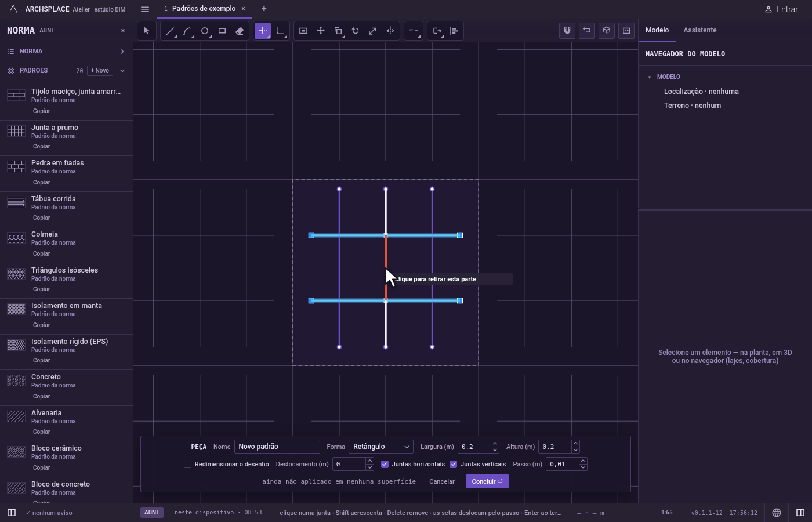This screenshot has height=522, width=812.
Task: Expand the NORMA section arrow
Action: click(x=122, y=52)
